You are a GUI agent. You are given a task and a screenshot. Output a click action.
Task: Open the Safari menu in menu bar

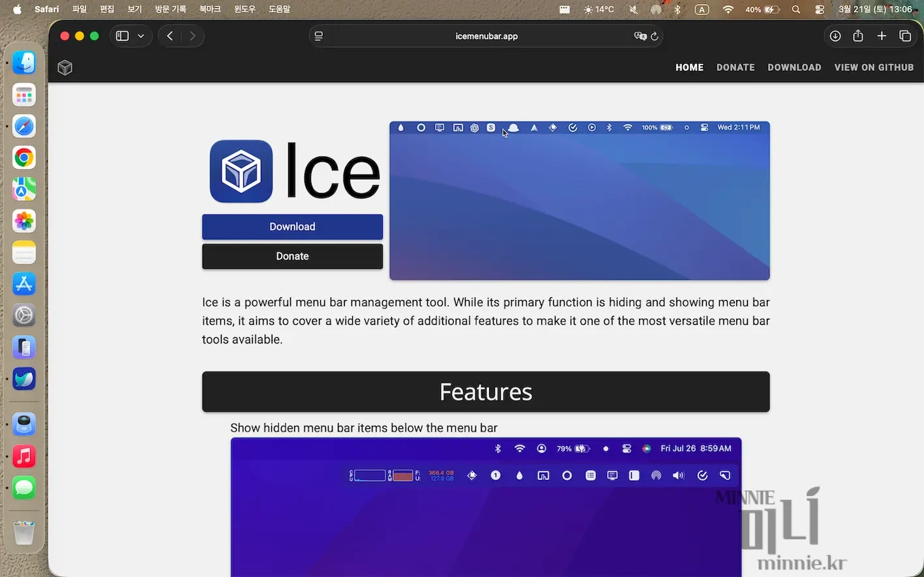point(47,9)
